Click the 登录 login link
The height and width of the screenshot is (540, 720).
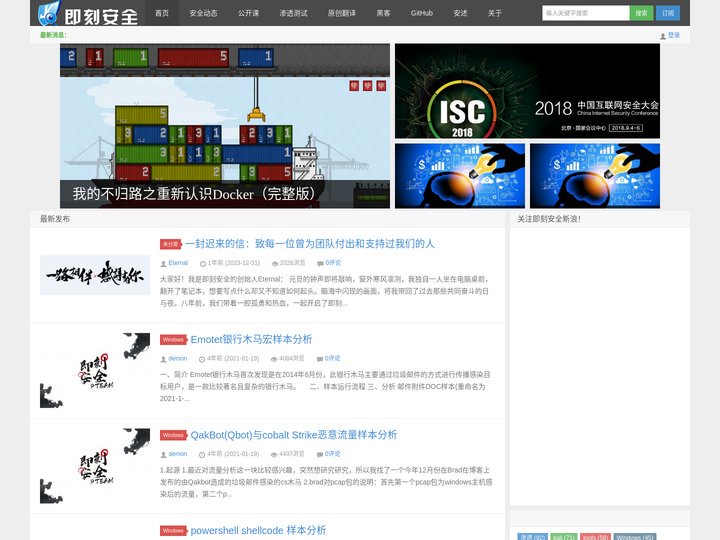tap(674, 35)
